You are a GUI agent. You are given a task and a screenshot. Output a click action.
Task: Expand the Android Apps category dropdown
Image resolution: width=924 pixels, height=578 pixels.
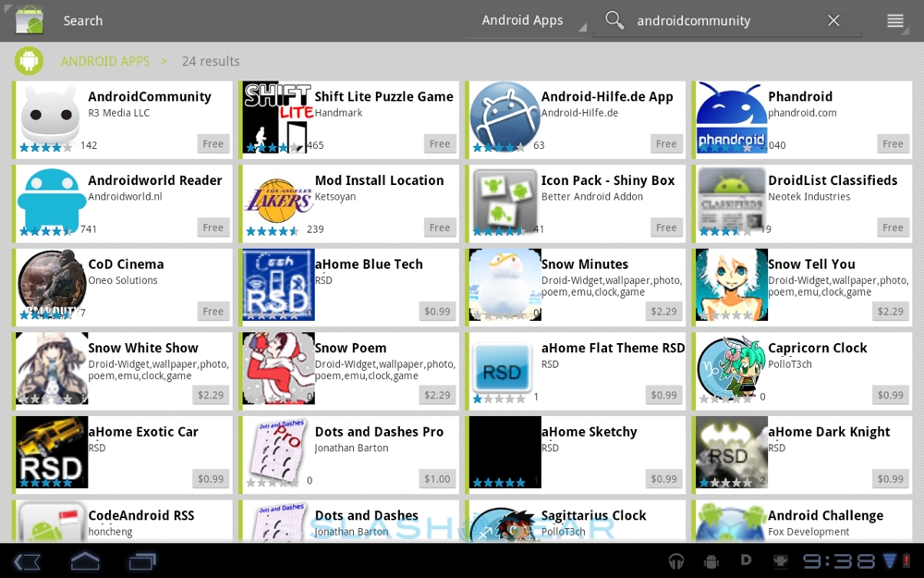(528, 20)
